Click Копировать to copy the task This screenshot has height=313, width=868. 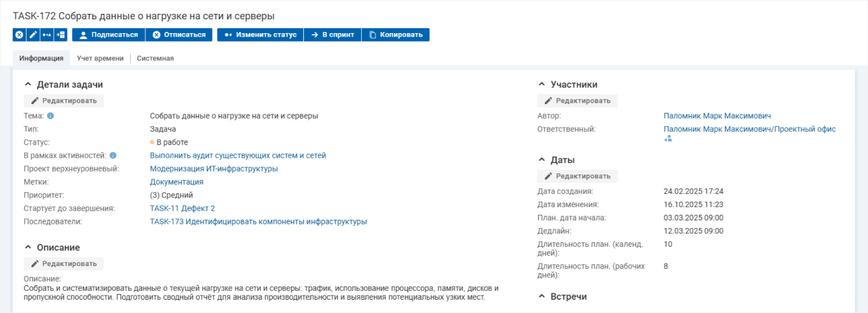tap(395, 35)
